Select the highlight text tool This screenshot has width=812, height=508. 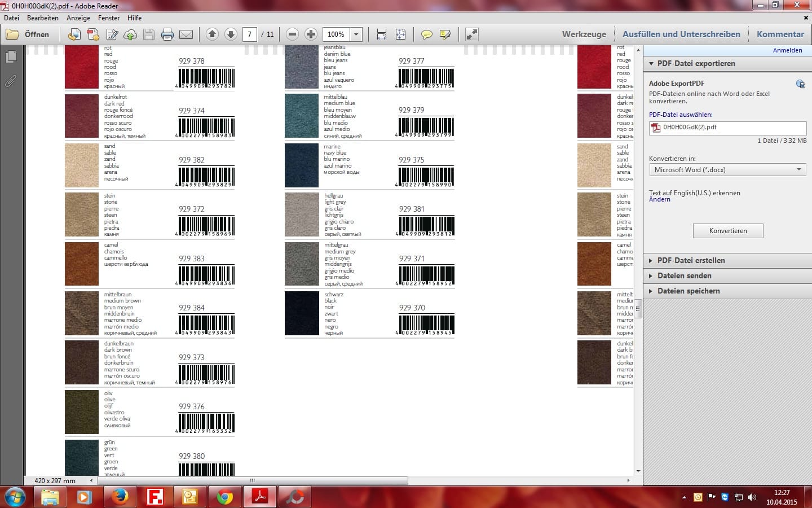(x=445, y=34)
